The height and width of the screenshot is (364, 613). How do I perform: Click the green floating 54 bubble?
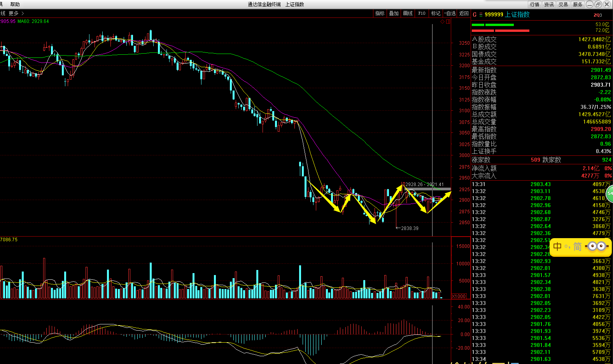609,193
